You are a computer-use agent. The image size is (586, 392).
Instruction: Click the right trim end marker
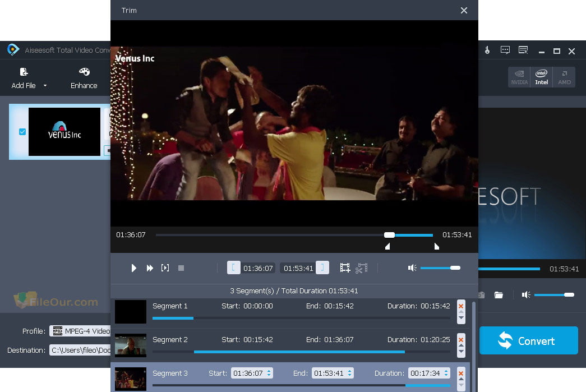click(436, 246)
